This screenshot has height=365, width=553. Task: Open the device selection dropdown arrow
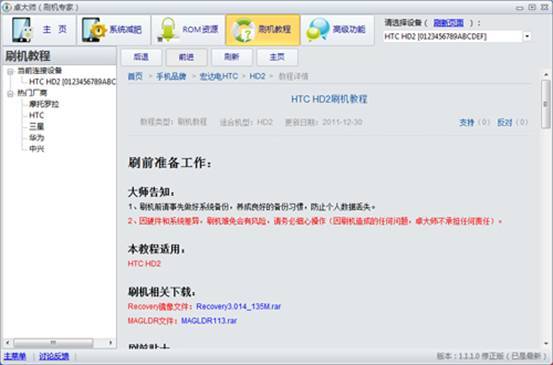click(527, 36)
